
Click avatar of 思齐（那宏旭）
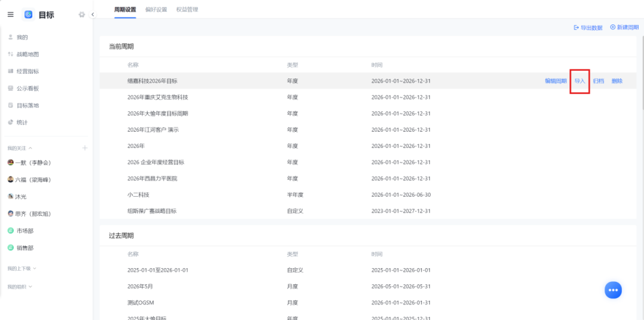coord(11,213)
